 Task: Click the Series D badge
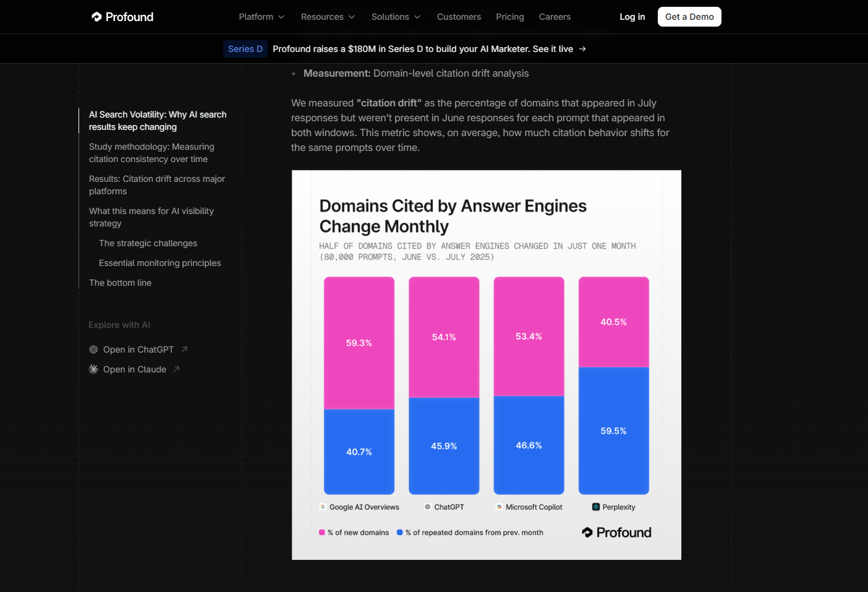245,49
